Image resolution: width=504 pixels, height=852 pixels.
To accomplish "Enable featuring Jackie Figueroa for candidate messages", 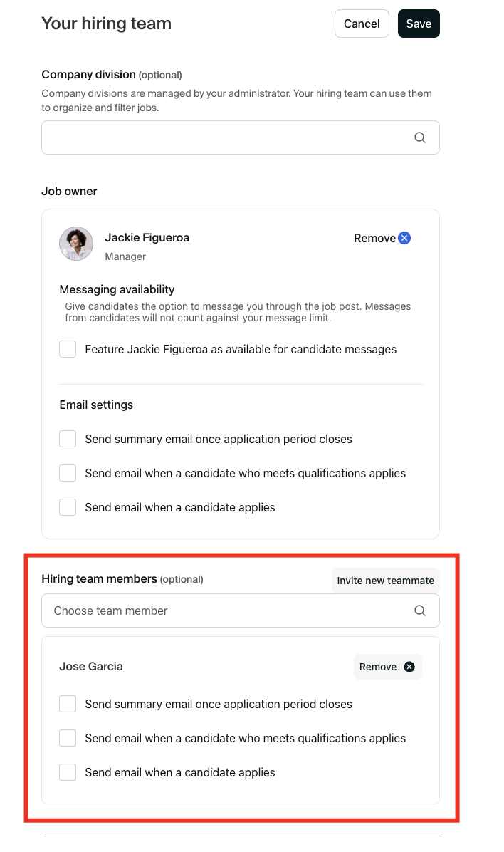I will pos(67,348).
